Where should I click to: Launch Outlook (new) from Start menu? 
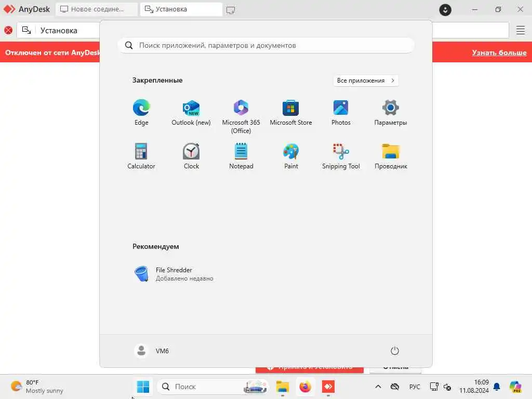coord(191,113)
